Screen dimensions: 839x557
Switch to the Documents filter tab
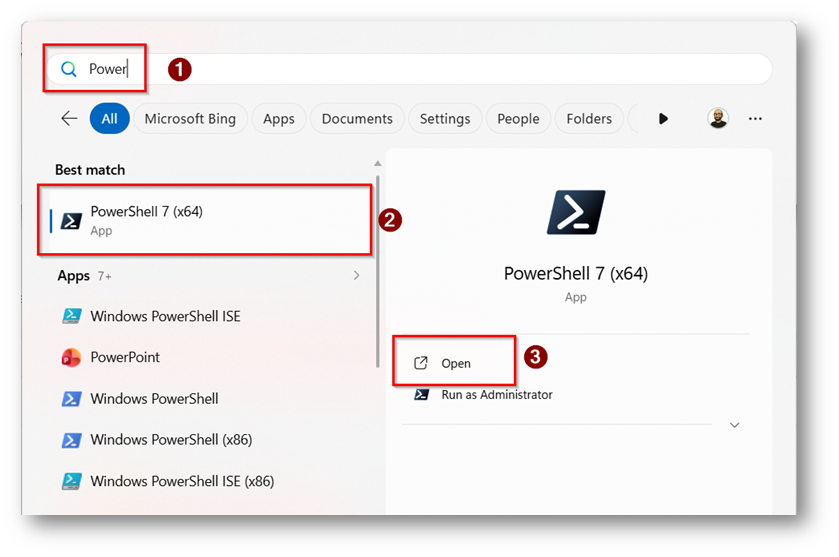coord(357,118)
